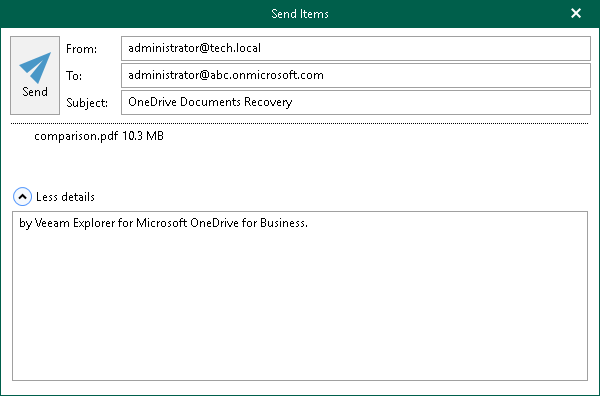This screenshot has height=396, width=600.
Task: Click into the To recipient field
Action: click(355, 75)
